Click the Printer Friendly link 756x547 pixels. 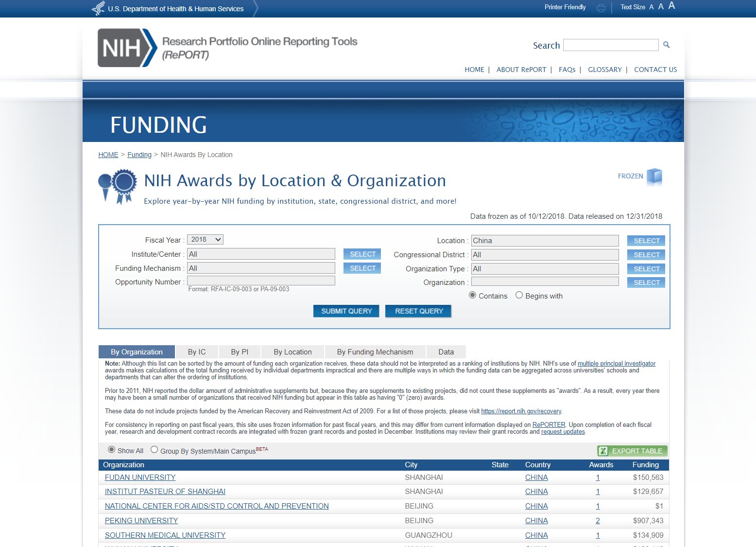click(x=565, y=7)
